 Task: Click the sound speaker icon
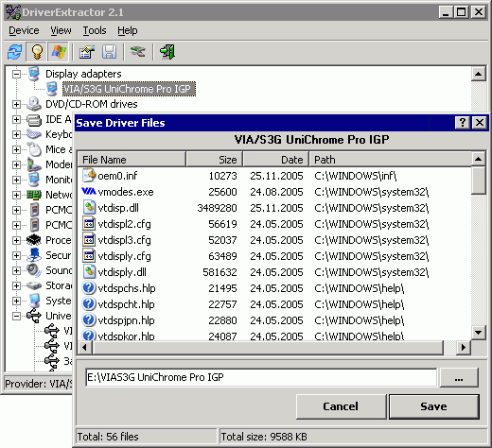(x=34, y=270)
